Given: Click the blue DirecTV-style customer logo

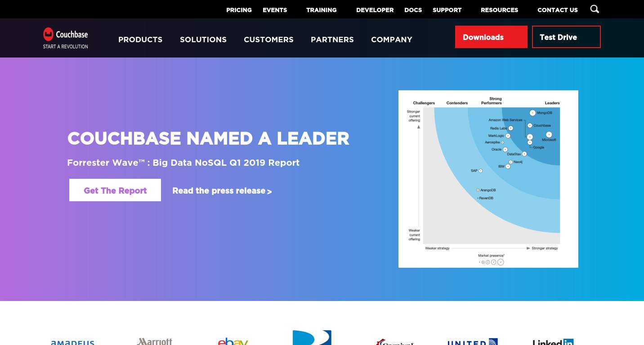Looking at the screenshot, I should tap(312, 338).
